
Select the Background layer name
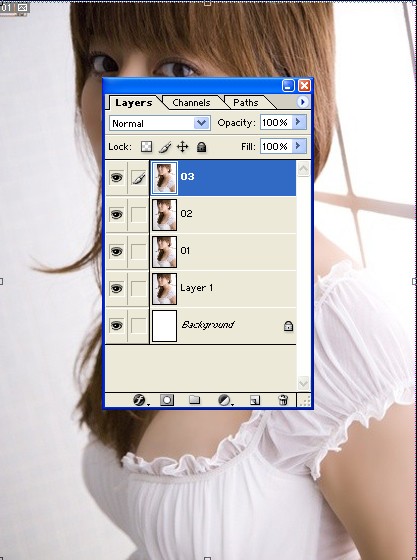tap(207, 325)
